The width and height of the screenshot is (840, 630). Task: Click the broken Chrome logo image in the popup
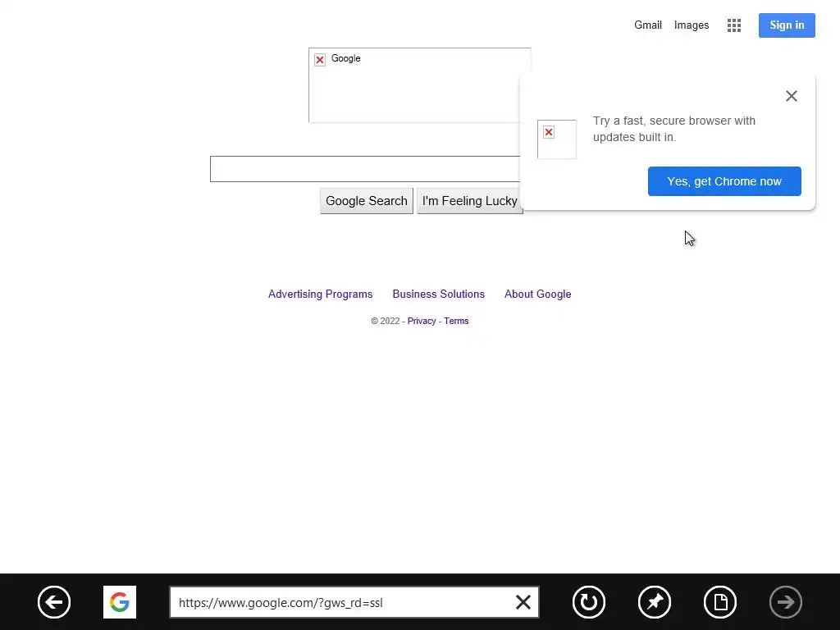[x=557, y=139]
